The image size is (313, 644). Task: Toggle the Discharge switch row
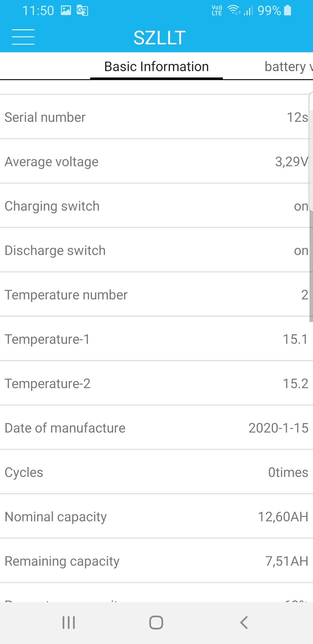coord(154,251)
